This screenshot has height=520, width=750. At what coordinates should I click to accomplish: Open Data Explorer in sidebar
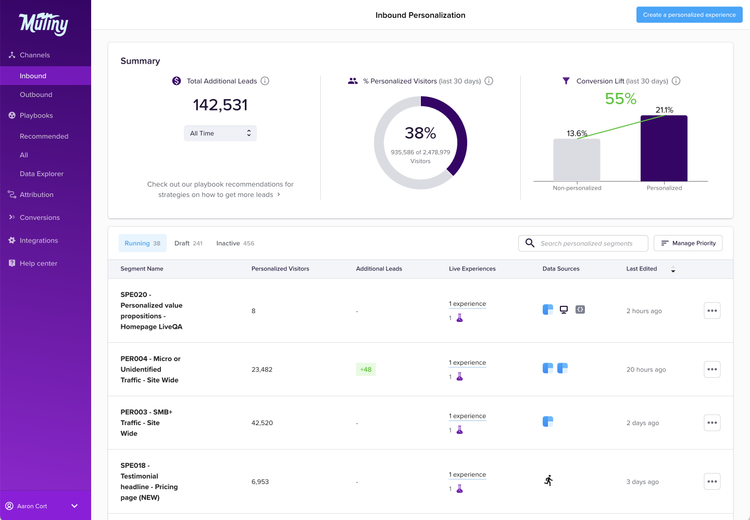point(42,174)
